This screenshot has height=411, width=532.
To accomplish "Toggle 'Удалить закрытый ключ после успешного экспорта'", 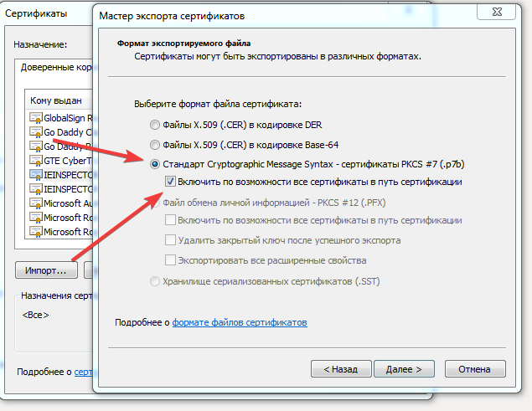I will (x=170, y=240).
